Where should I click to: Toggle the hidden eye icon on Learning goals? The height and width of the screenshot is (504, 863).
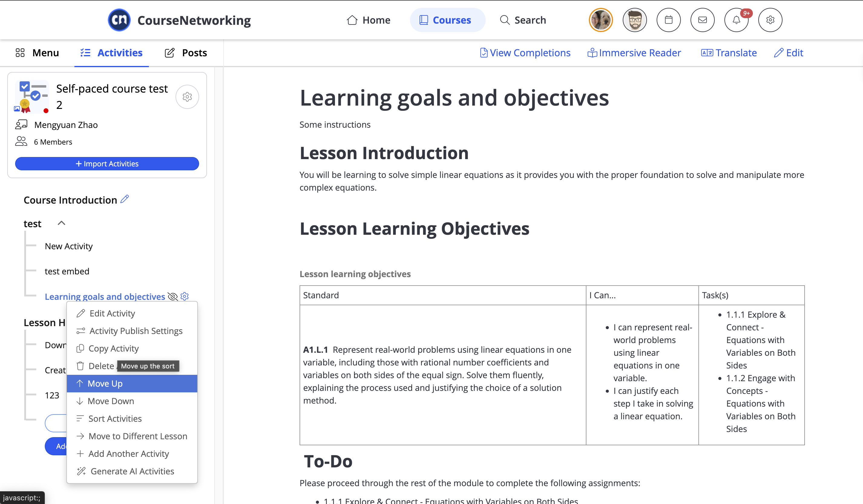point(172,296)
